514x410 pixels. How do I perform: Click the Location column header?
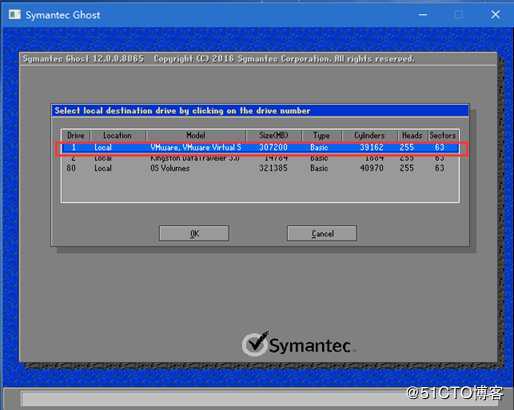(x=117, y=135)
